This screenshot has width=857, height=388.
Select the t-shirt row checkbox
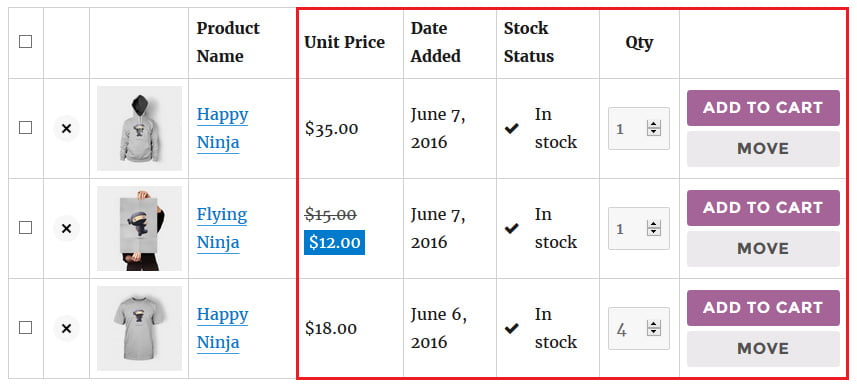(x=25, y=328)
